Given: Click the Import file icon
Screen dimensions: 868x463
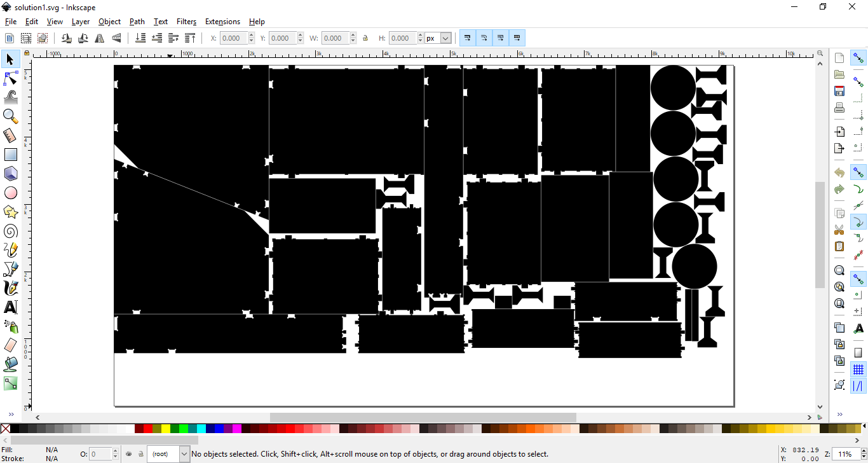Looking at the screenshot, I should 839,132.
